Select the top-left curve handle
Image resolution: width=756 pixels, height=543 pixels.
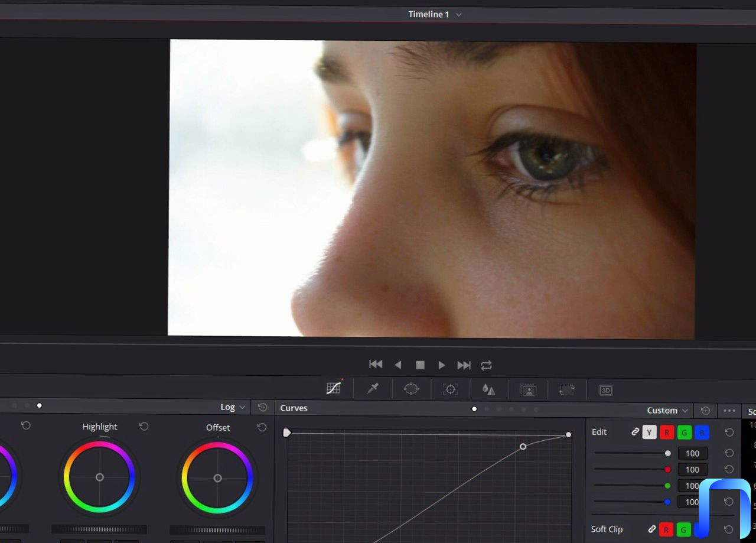tap(287, 433)
